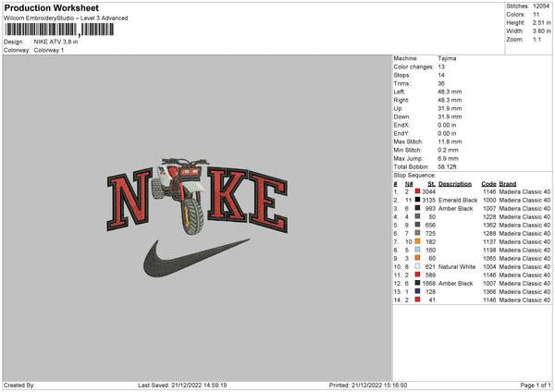The height and width of the screenshot is (392, 555).
Task: Click the Up value 31.9 mm
Action: pyautogui.click(x=450, y=108)
